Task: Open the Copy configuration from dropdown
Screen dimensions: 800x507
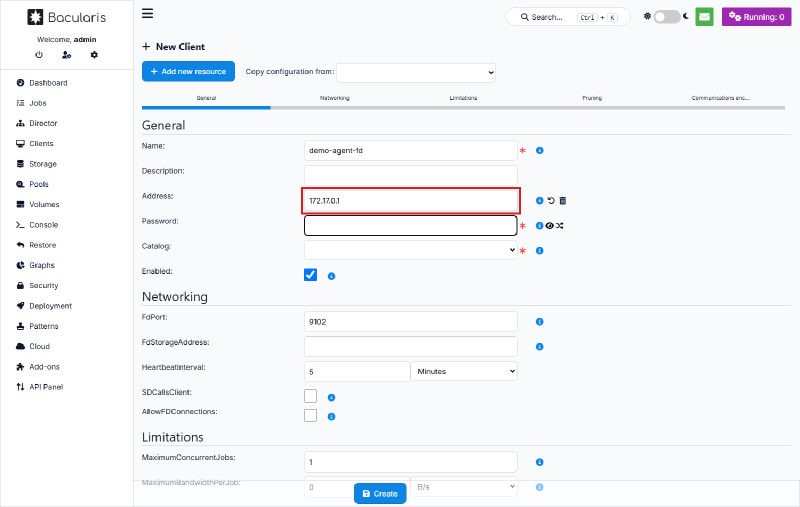Action: [x=416, y=72]
